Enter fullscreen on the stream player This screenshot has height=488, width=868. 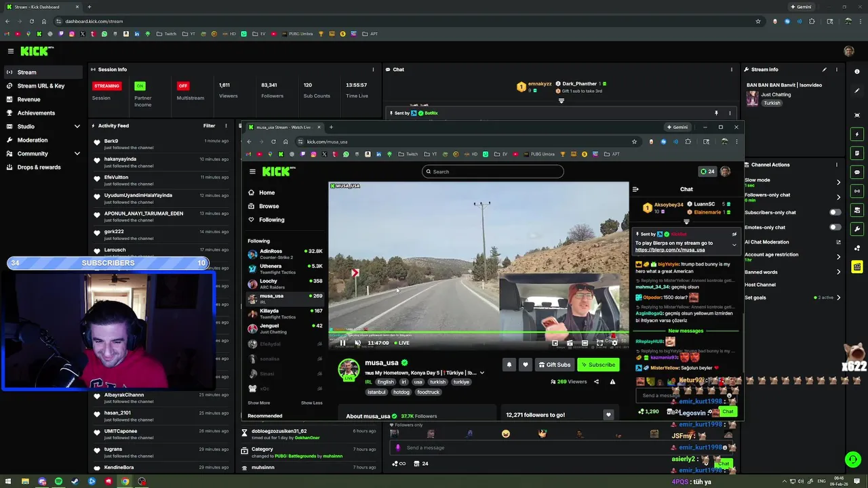tap(599, 343)
